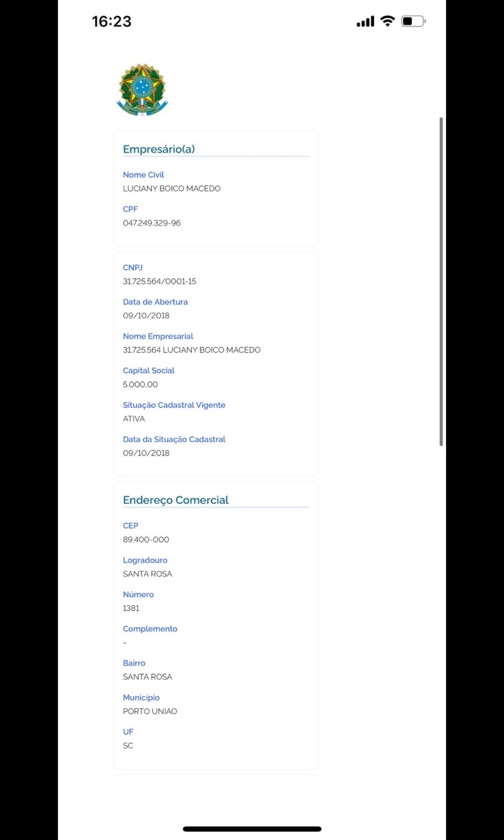Click the vertical scrollbar on the right
Viewport: 504px width, 840px height.
441,281
